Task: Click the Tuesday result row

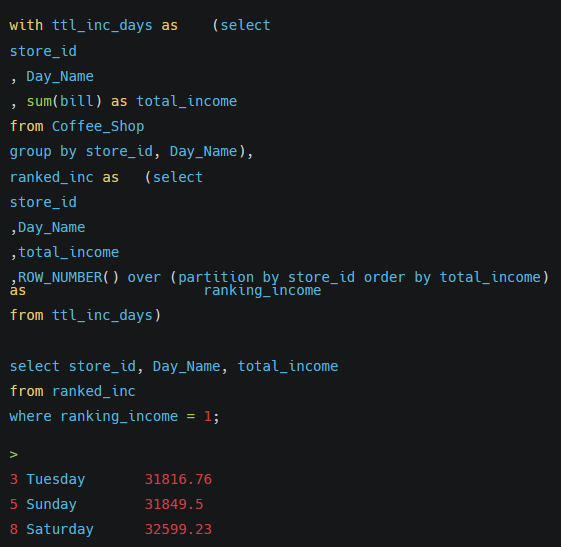Action: pos(111,479)
